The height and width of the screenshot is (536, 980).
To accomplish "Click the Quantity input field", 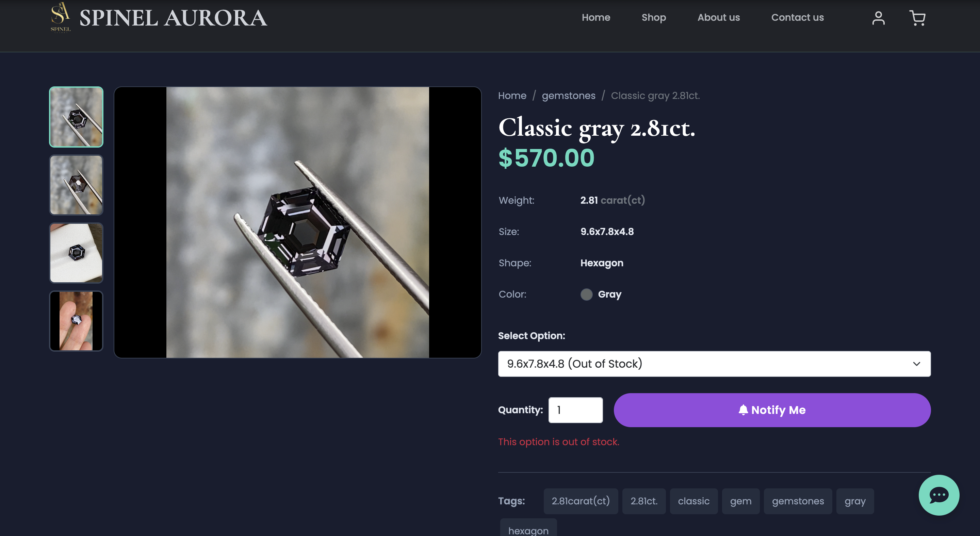I will [x=575, y=410].
